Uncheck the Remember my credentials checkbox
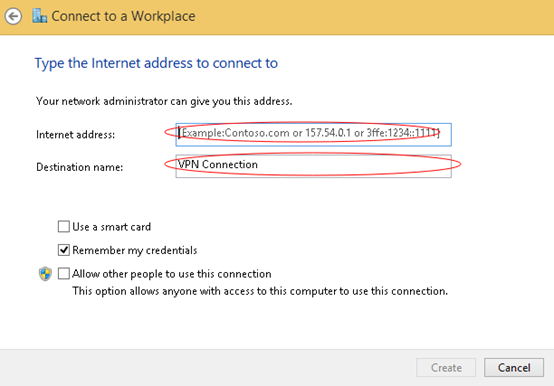The image size is (554, 386). tap(64, 250)
